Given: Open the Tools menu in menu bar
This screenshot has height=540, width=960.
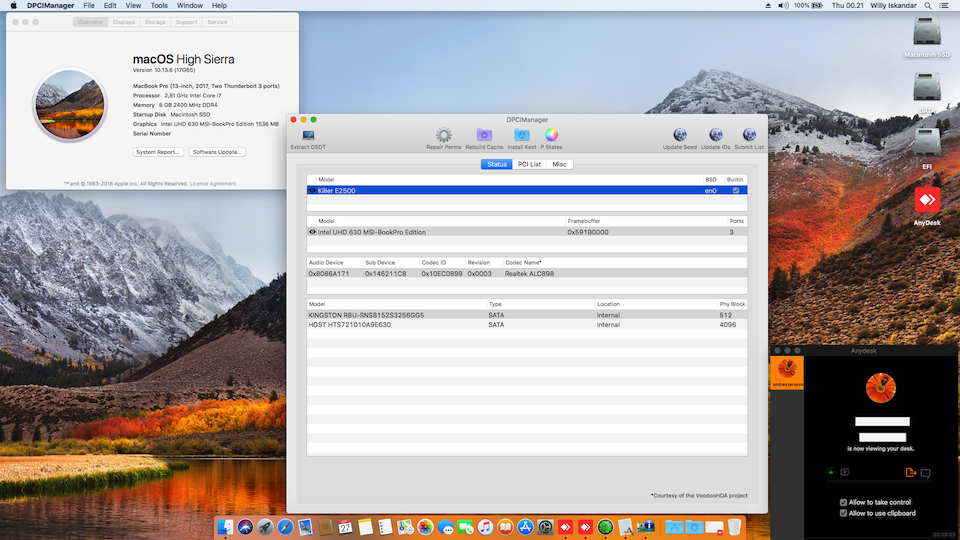Looking at the screenshot, I should [x=159, y=6].
